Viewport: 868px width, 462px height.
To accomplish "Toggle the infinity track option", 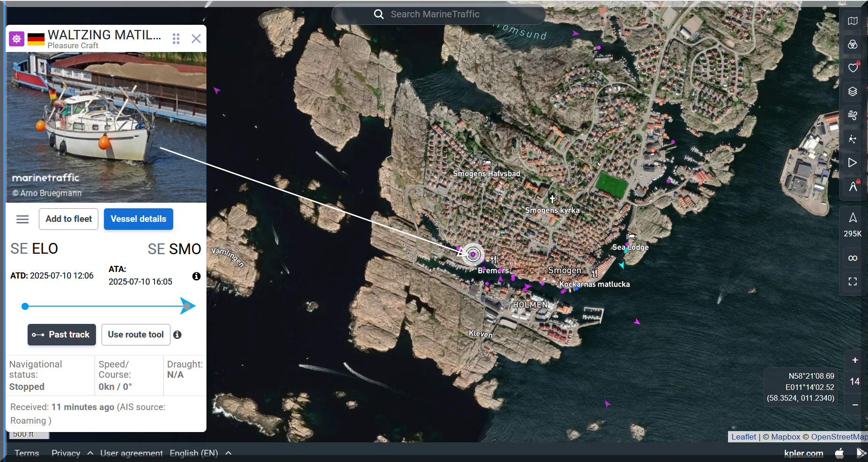I will [853, 258].
